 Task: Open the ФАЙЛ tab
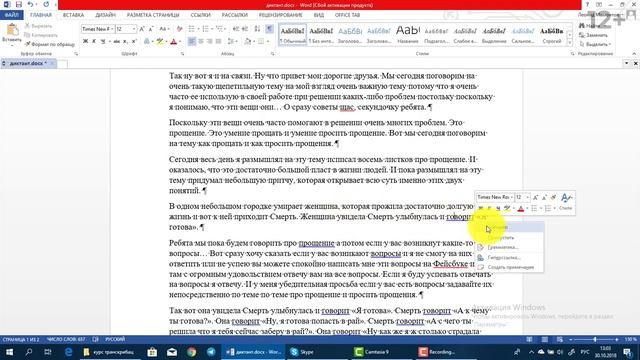pos(11,15)
